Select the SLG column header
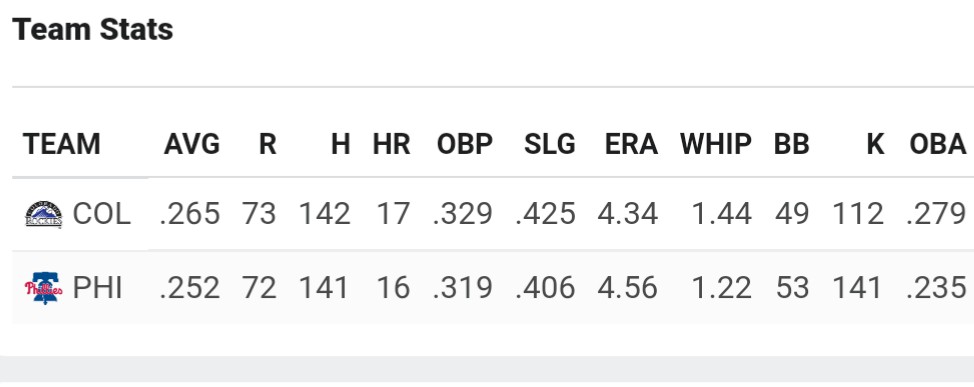The width and height of the screenshot is (974, 387). [550, 144]
